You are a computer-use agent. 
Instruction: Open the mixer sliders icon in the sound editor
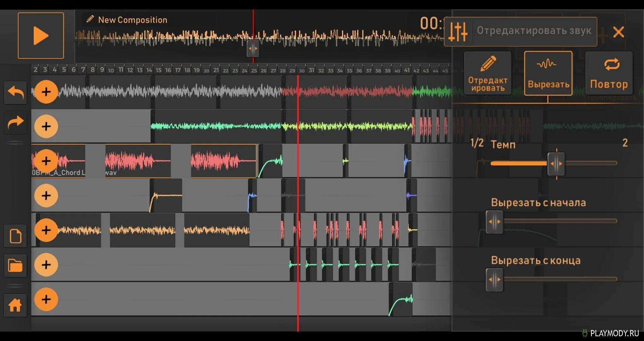458,32
